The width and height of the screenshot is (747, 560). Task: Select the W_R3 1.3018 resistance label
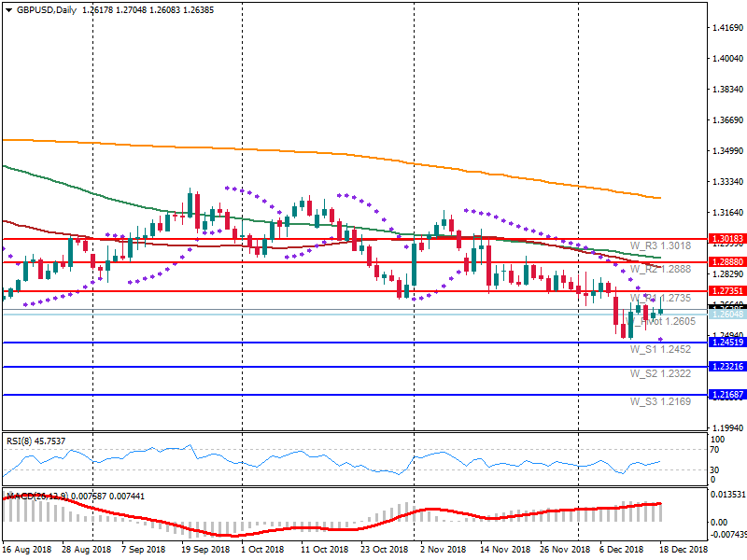coord(659,245)
